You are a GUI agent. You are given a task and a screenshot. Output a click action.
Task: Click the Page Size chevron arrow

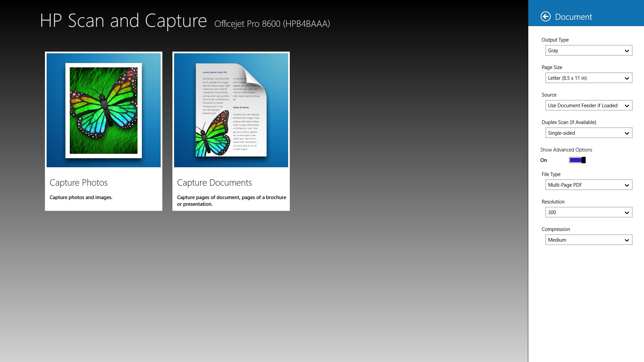627,78
